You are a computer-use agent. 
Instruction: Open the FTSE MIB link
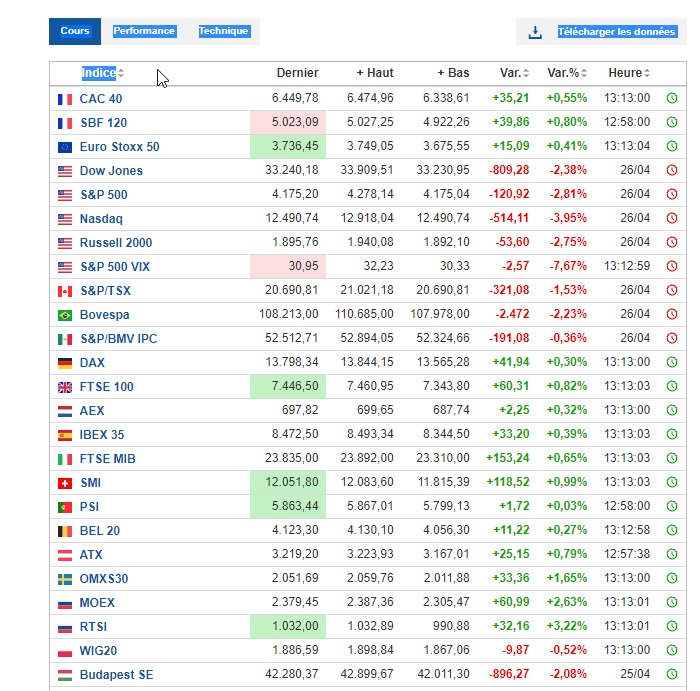tap(108, 459)
